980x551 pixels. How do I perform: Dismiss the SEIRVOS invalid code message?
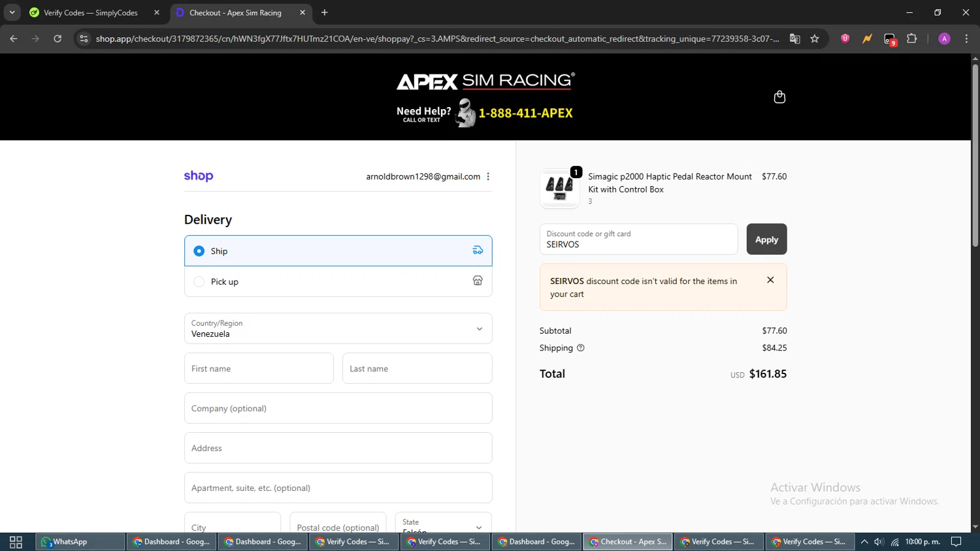(770, 280)
